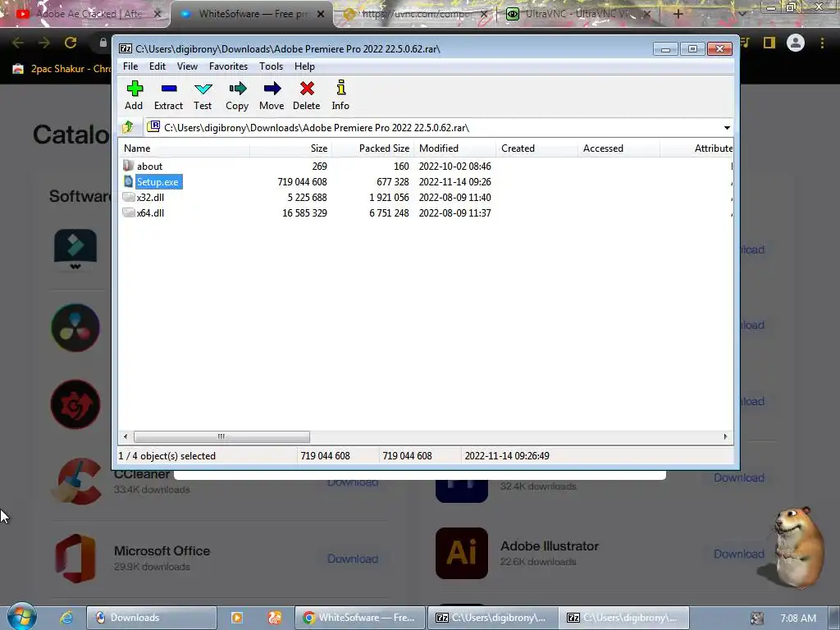Click the about file icon

pyautogui.click(x=128, y=166)
